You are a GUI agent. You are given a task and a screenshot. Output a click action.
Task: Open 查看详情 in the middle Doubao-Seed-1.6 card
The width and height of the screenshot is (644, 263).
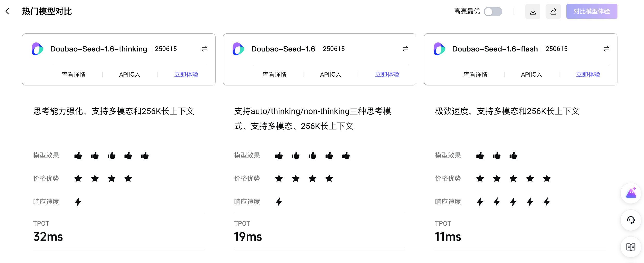coord(274,75)
